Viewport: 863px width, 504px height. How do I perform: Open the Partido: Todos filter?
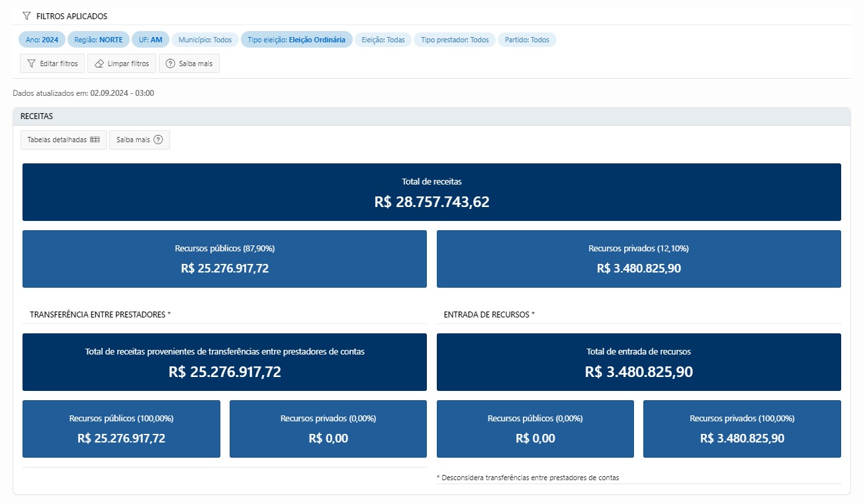click(527, 40)
